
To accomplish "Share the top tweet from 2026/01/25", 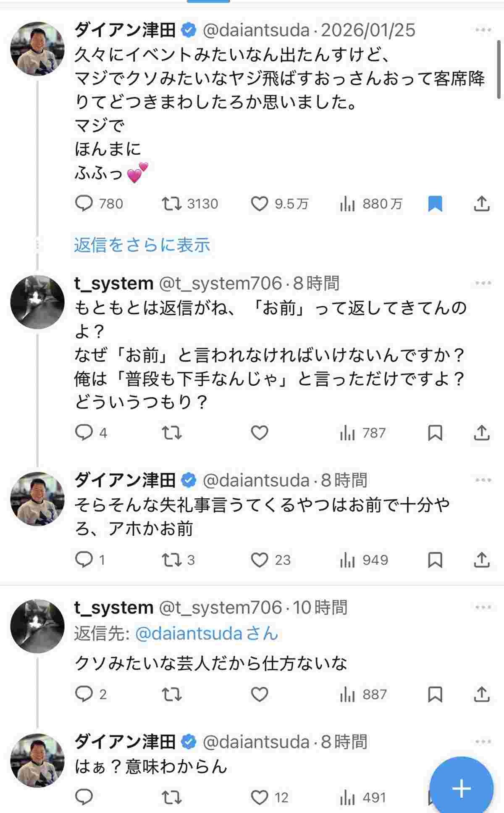I will pyautogui.click(x=481, y=204).
